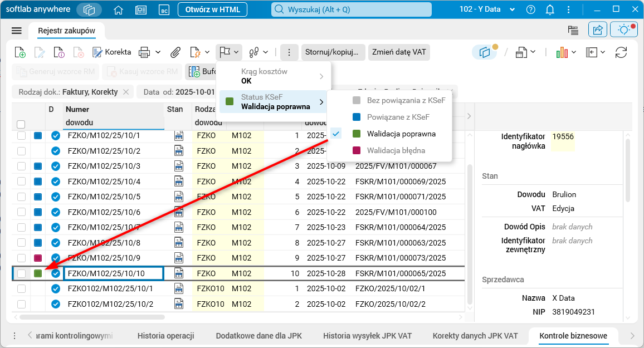Click the list view icon top right
The height and width of the screenshot is (348, 644).
click(x=573, y=30)
